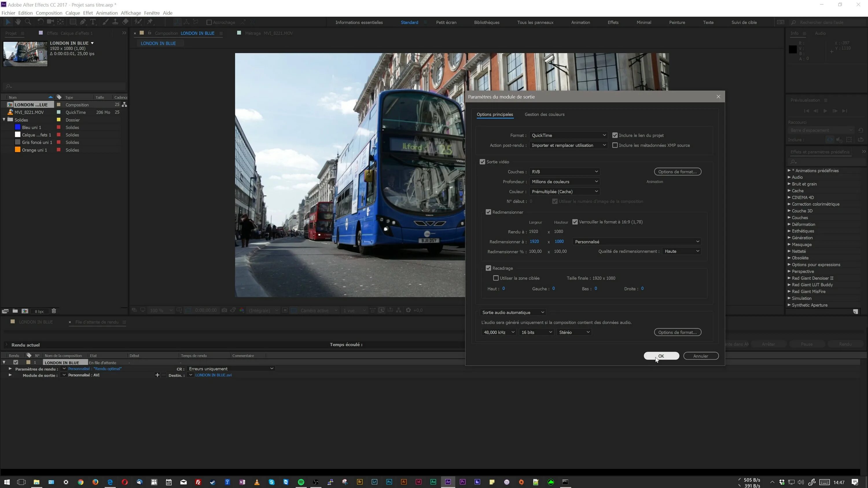Open the Calque menu
Screen dimensions: 868x488
click(72, 13)
